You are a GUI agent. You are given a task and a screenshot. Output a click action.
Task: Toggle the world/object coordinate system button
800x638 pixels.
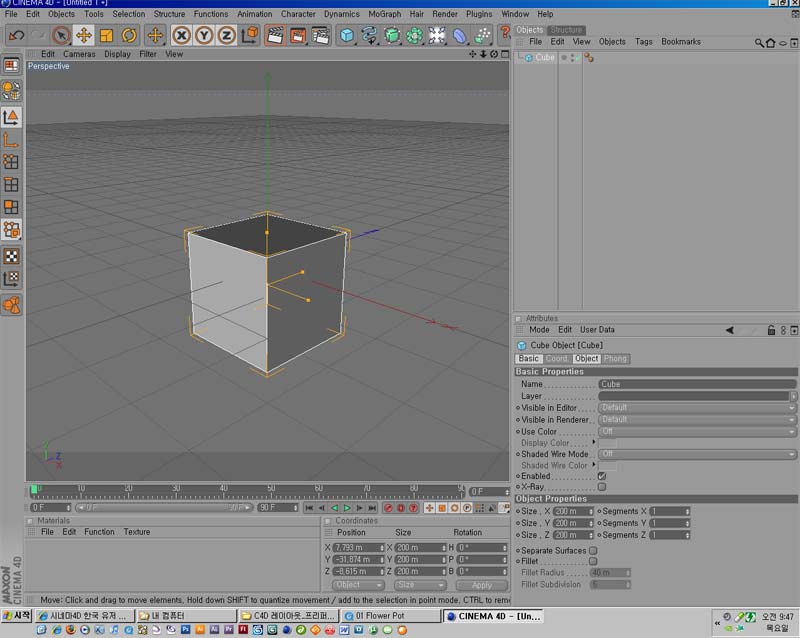tap(249, 35)
